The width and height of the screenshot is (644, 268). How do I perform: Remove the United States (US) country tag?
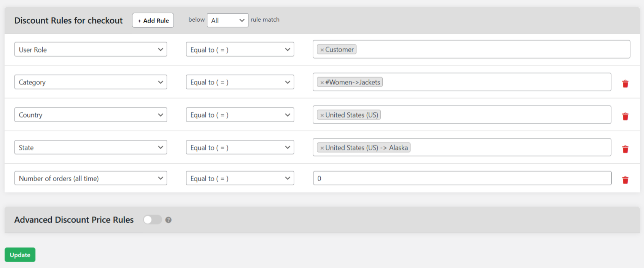(x=322, y=115)
